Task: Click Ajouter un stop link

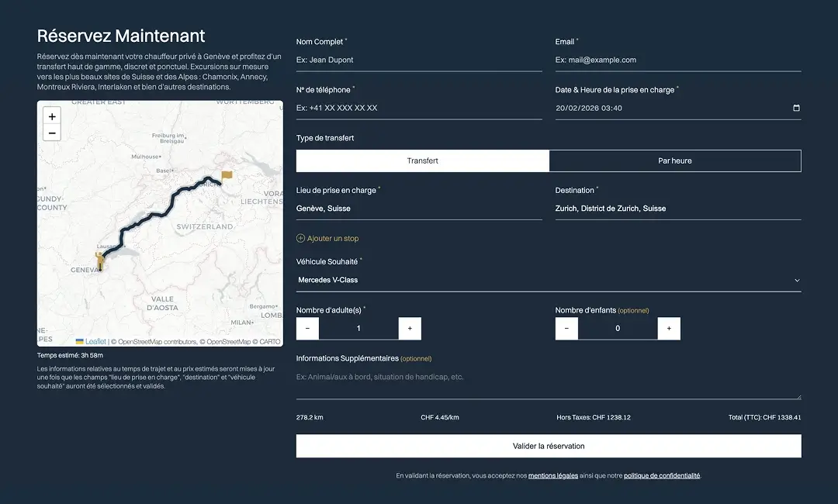Action: (x=327, y=238)
